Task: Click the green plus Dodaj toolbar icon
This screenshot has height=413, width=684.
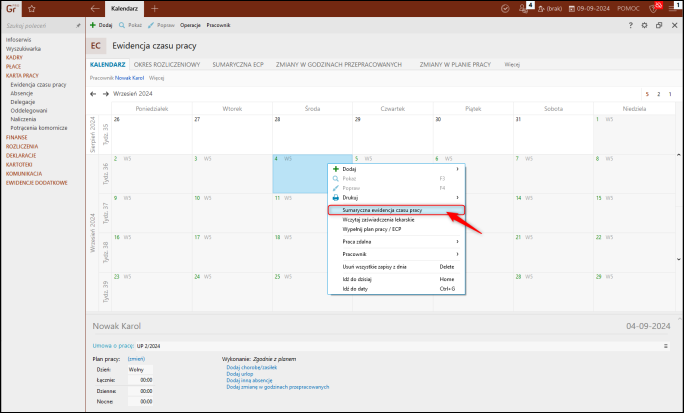Action: (x=93, y=23)
